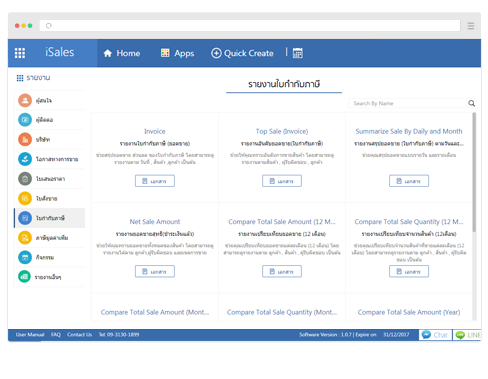The height and width of the screenshot is (379, 488).
Task: Open User Manual footer link
Action: click(x=30, y=335)
